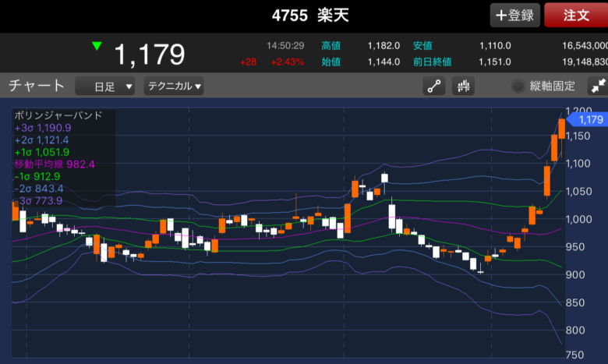This screenshot has width=608, height=364.
Task: Click the 移動平均線 982.4 legend entry
Action: point(55,164)
